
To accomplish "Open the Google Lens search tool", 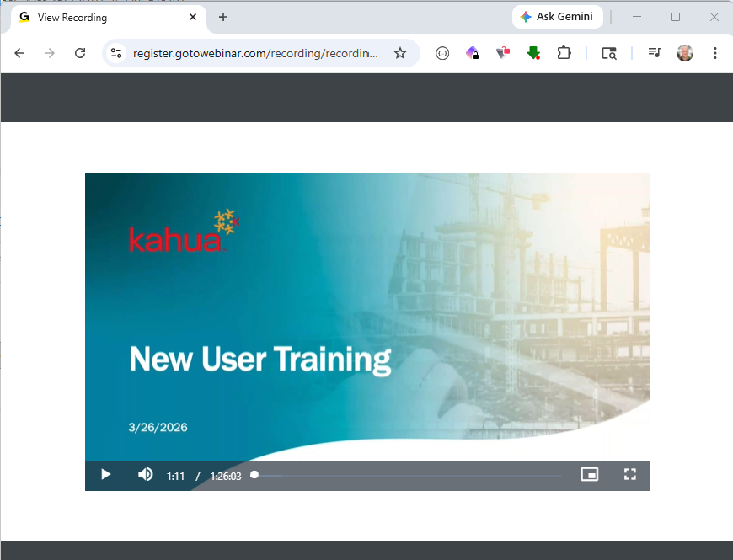I will pos(608,52).
